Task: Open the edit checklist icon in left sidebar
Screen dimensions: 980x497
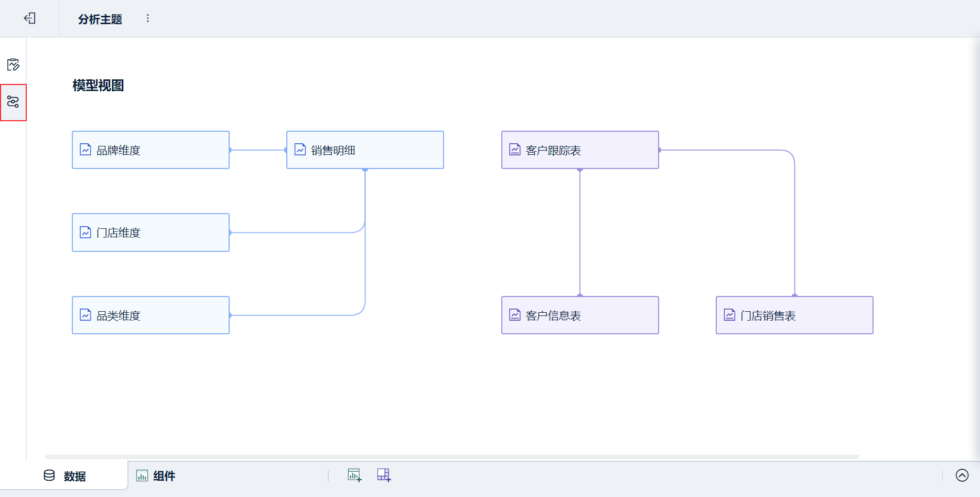Action: coord(13,65)
